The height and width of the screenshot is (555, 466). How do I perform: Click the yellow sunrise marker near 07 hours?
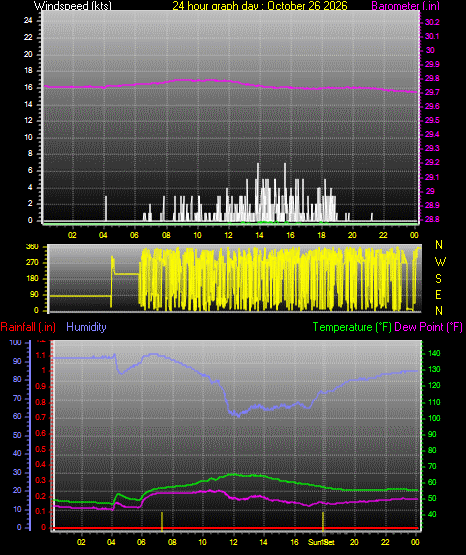click(x=162, y=521)
